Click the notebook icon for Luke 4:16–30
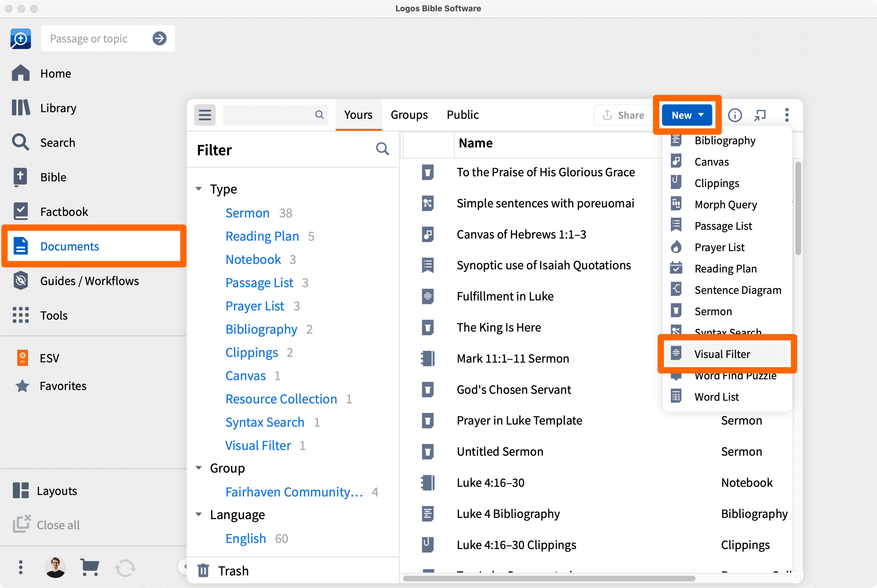877x588 pixels. 427,483
